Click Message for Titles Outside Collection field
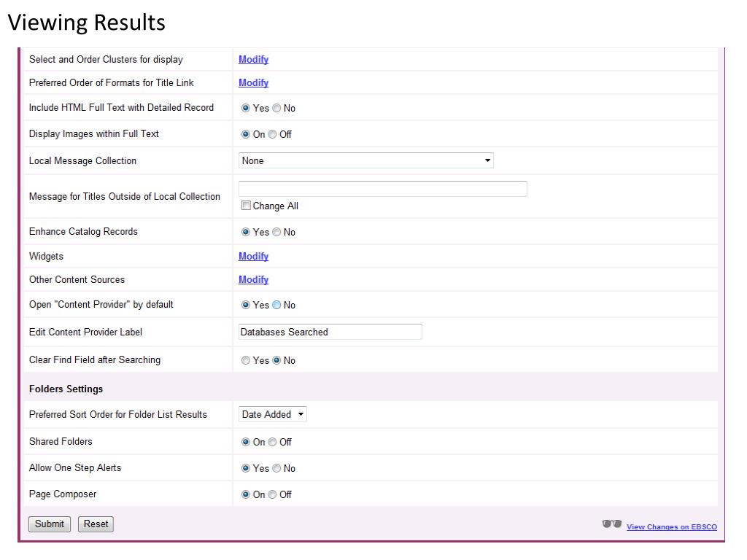The image size is (747, 560). coord(382,189)
